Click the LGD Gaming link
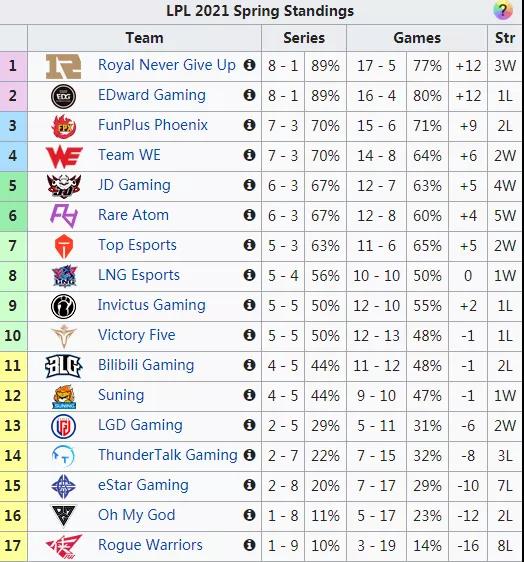524x562 pixels. (x=140, y=425)
